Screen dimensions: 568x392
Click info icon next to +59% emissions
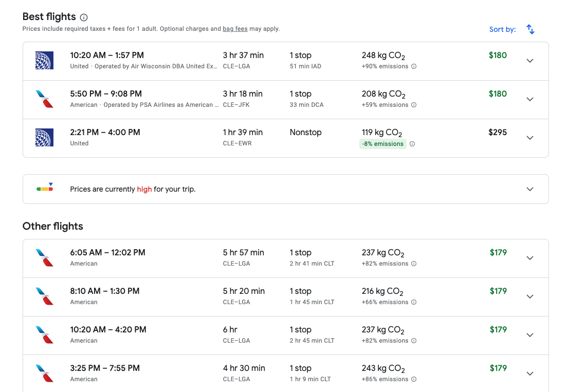pos(414,105)
